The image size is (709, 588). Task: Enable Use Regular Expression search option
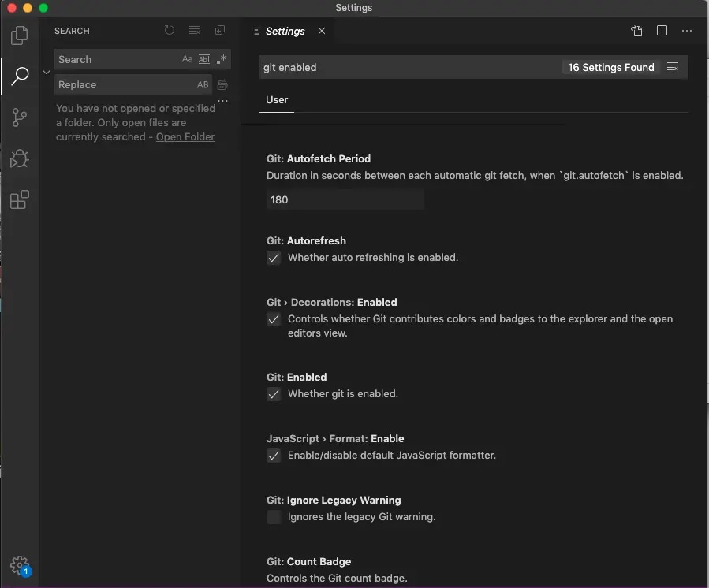222,60
